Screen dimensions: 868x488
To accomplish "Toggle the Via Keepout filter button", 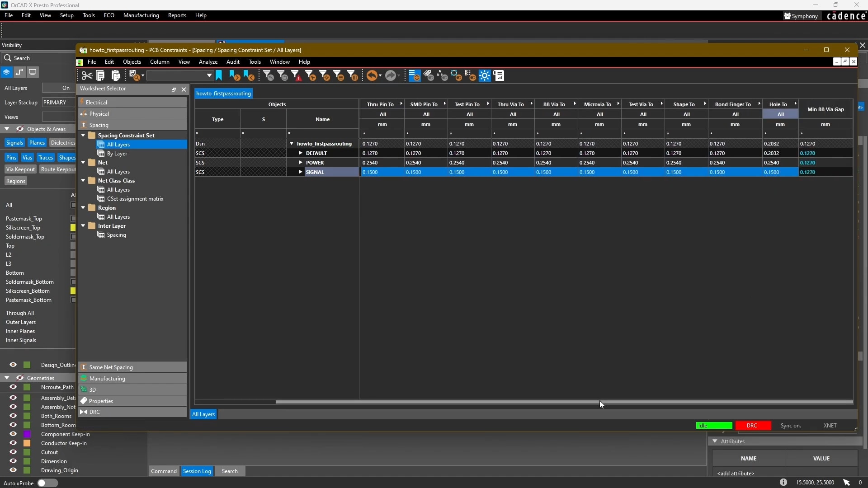I will tap(20, 169).
